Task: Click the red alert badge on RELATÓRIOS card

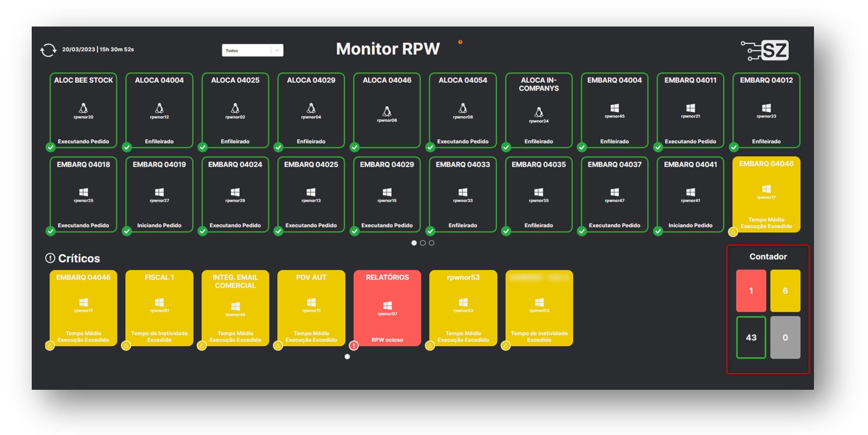Action: 354,346
